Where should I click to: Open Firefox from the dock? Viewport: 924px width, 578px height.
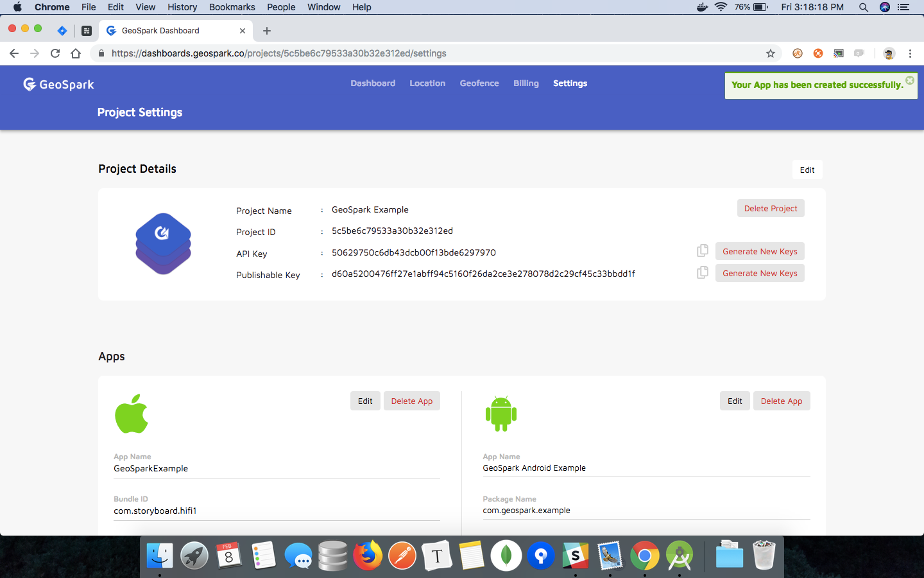[x=368, y=556]
